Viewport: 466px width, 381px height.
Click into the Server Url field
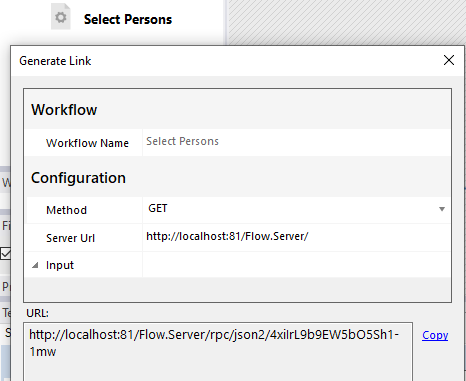tap(296, 237)
